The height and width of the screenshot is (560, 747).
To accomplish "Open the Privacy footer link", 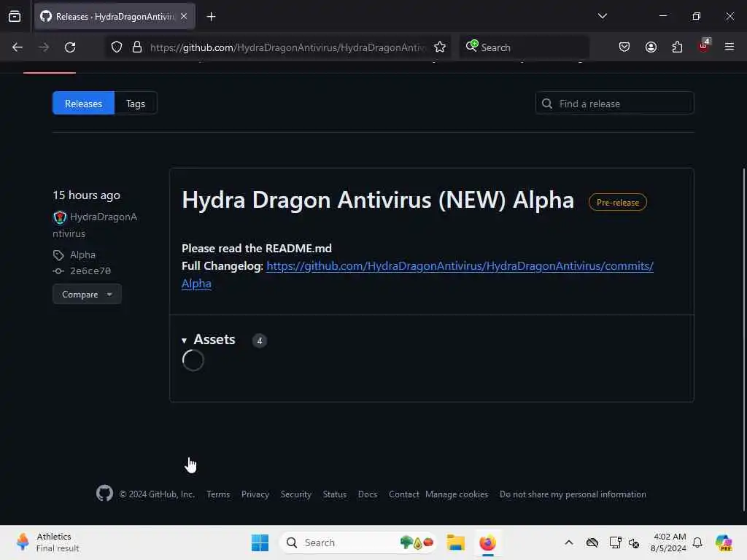I will [x=255, y=494].
